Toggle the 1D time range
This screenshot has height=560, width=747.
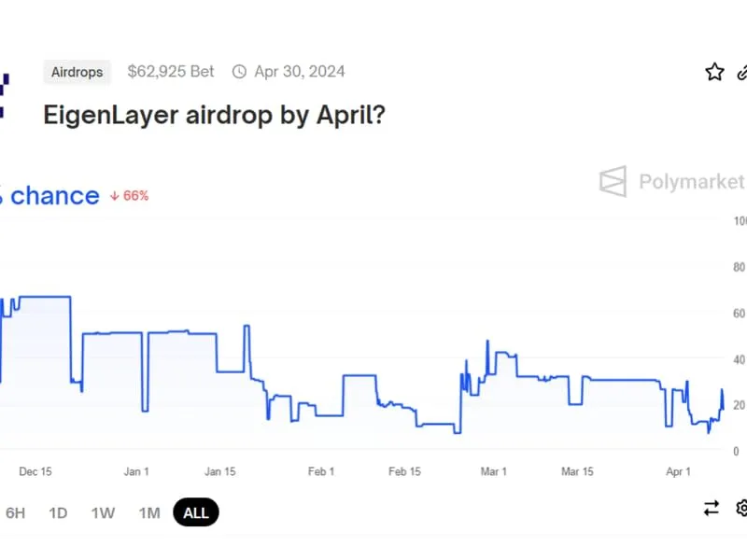coord(57,512)
